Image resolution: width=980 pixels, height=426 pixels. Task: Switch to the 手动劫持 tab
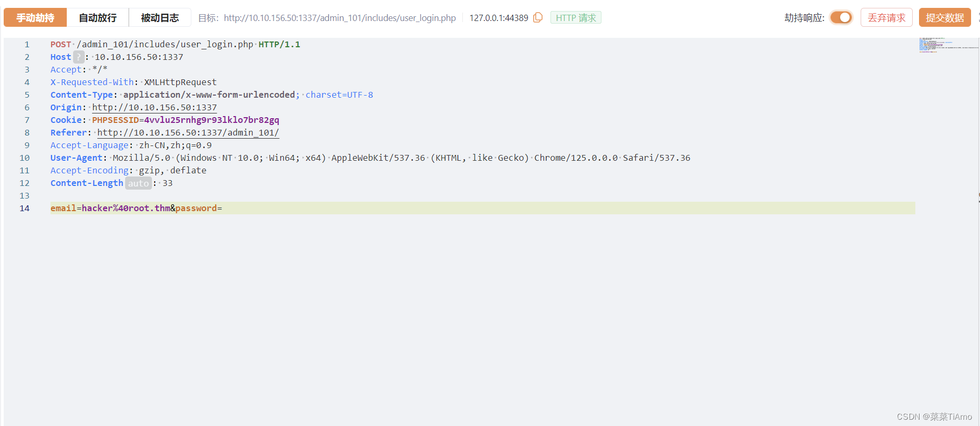point(35,17)
